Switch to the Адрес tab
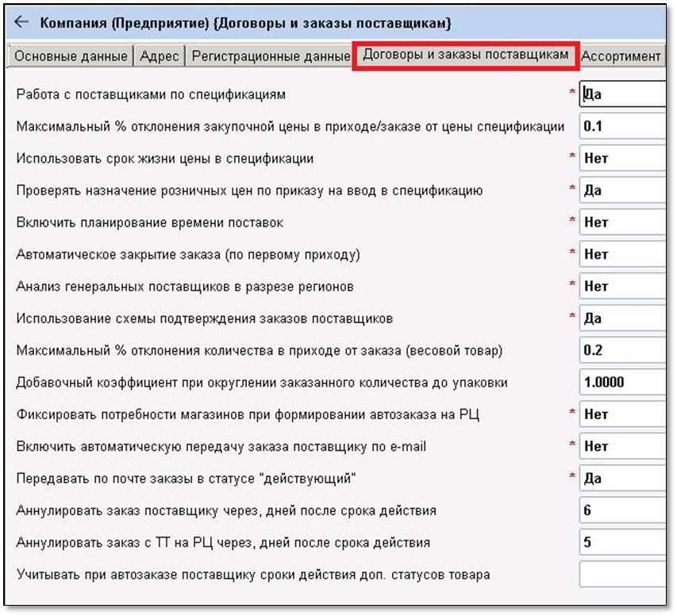The width and height of the screenshot is (677, 616). coord(160,56)
